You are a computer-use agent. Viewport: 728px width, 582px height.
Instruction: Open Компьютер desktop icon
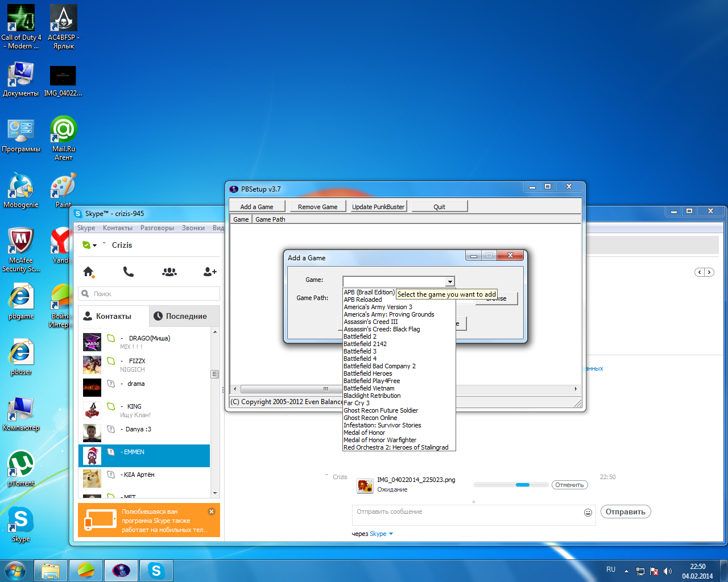click(x=21, y=414)
